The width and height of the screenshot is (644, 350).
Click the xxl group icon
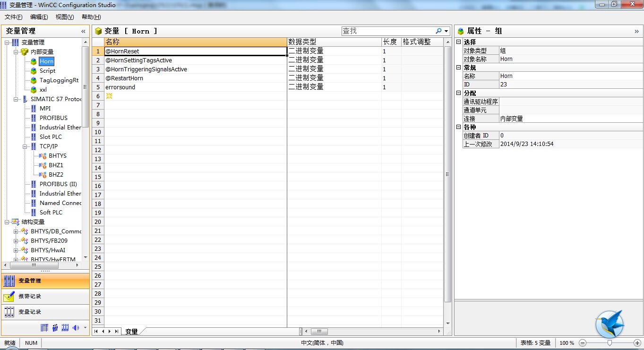point(34,90)
